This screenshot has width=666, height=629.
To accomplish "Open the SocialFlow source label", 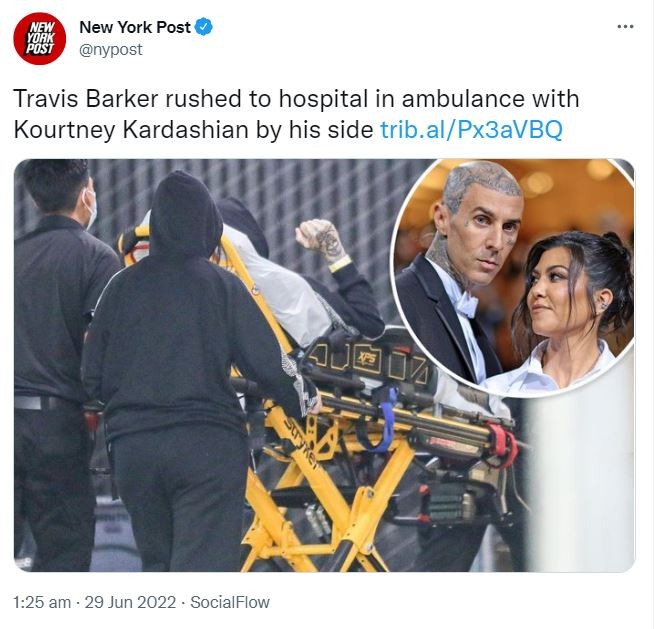I will click(230, 602).
